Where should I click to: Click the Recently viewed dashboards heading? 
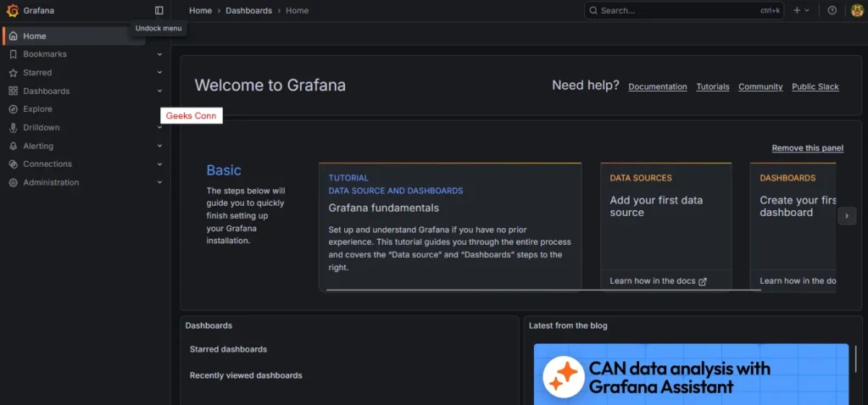pyautogui.click(x=246, y=375)
